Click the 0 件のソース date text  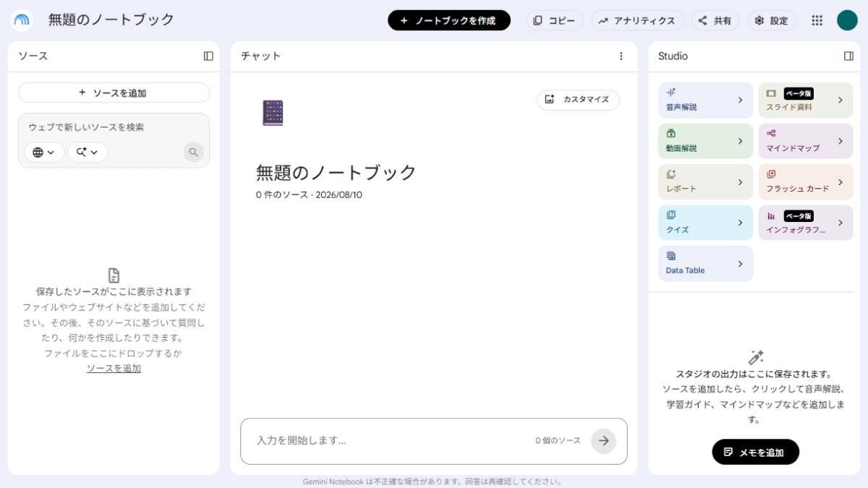coord(309,194)
